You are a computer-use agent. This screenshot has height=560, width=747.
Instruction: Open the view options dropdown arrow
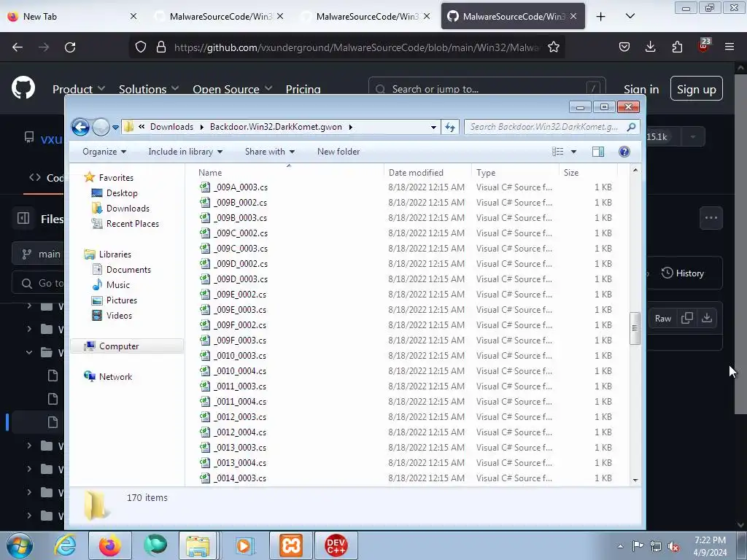coord(573,152)
